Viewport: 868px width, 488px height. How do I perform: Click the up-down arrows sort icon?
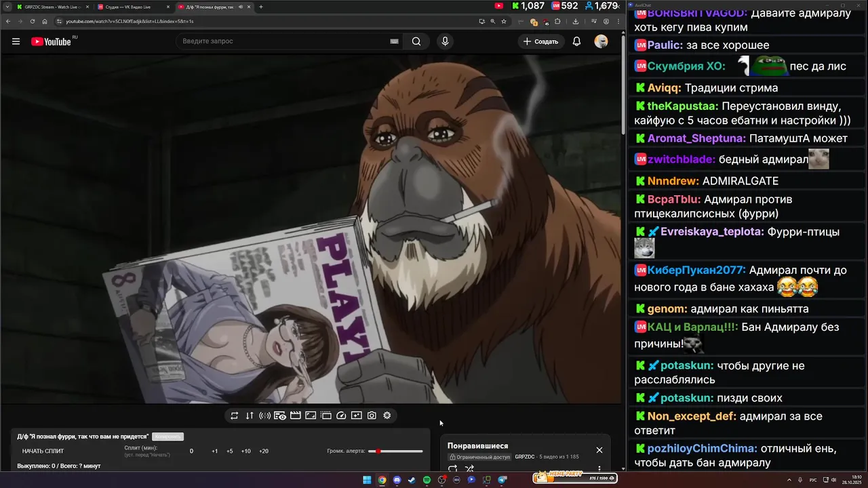click(x=250, y=415)
